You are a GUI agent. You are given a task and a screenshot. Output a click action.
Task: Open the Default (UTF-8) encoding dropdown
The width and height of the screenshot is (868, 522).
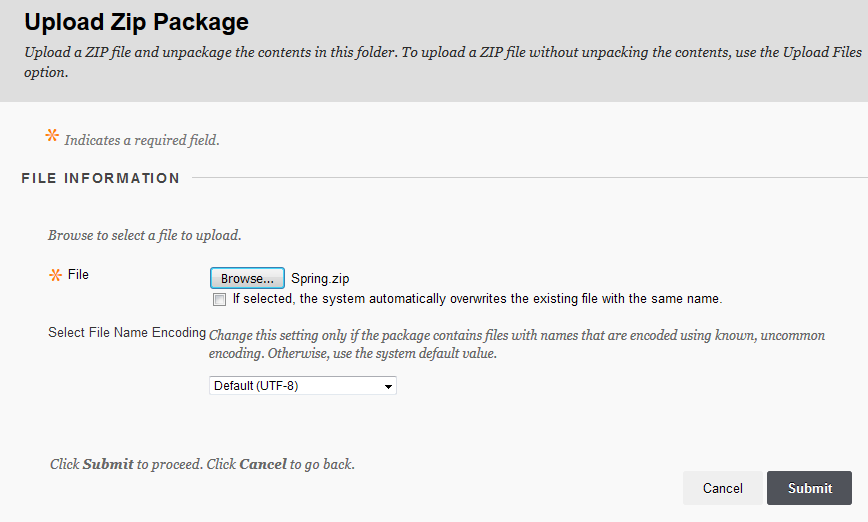pos(303,385)
